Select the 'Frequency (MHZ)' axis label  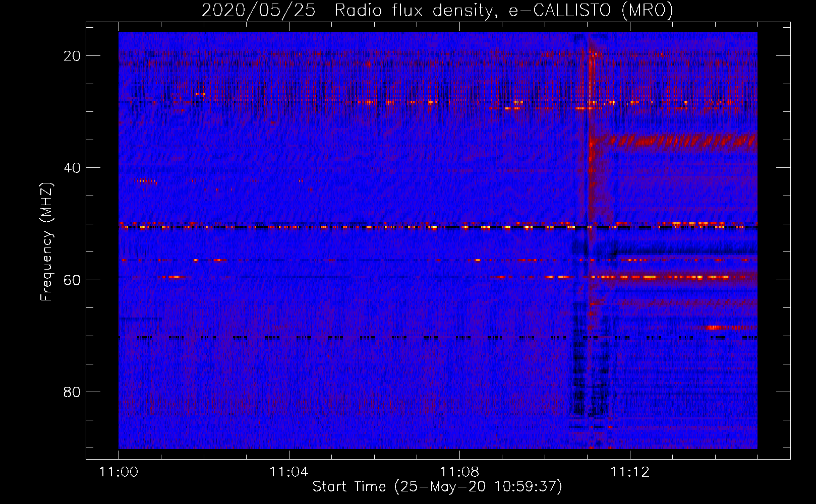click(x=46, y=241)
